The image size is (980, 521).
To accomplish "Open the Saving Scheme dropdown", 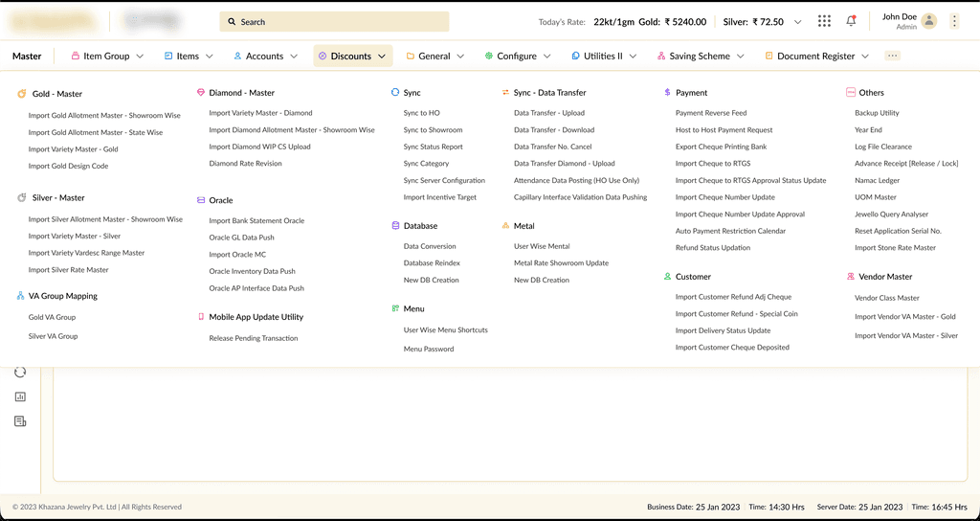I will coord(701,56).
